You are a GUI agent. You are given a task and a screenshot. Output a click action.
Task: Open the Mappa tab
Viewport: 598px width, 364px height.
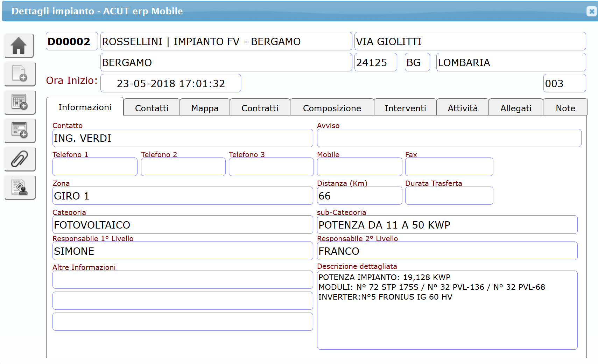click(x=205, y=108)
